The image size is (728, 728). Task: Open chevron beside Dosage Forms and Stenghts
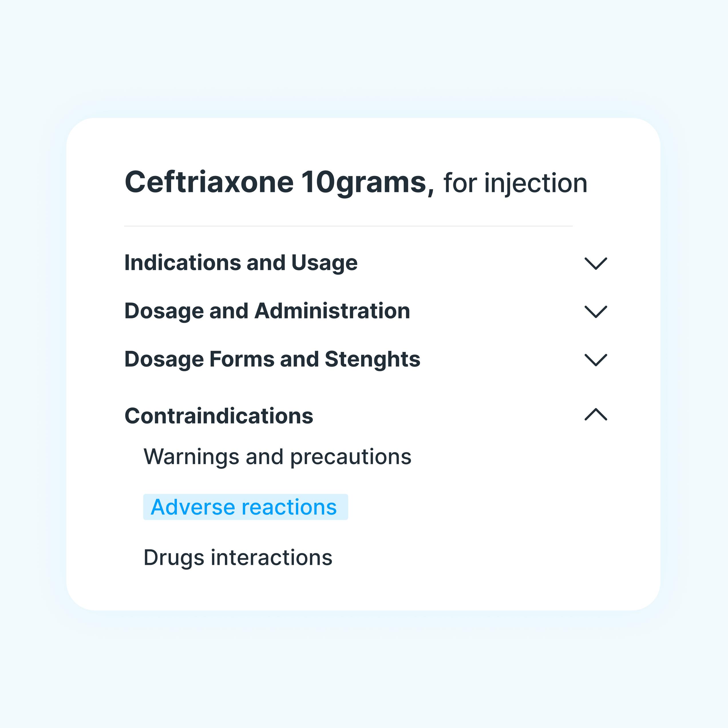pos(595,360)
